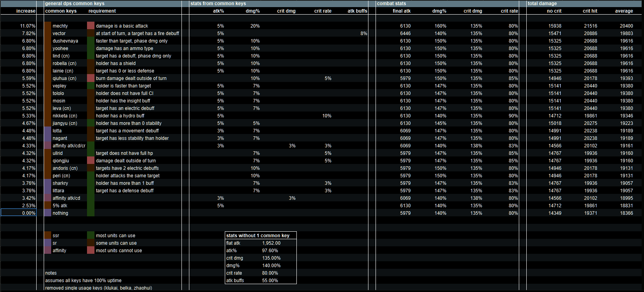Click the '5% atk' key cell
This screenshot has height=292, width=644.
tap(60, 206)
